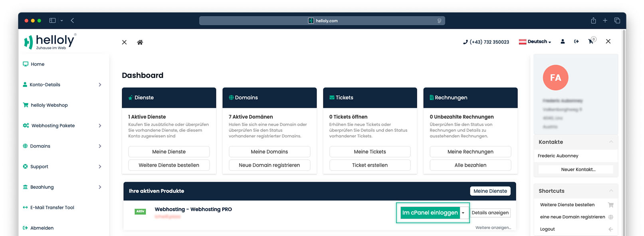644x236 pixels.
Task: Collapse the Shortcuts panel
Action: [610, 191]
